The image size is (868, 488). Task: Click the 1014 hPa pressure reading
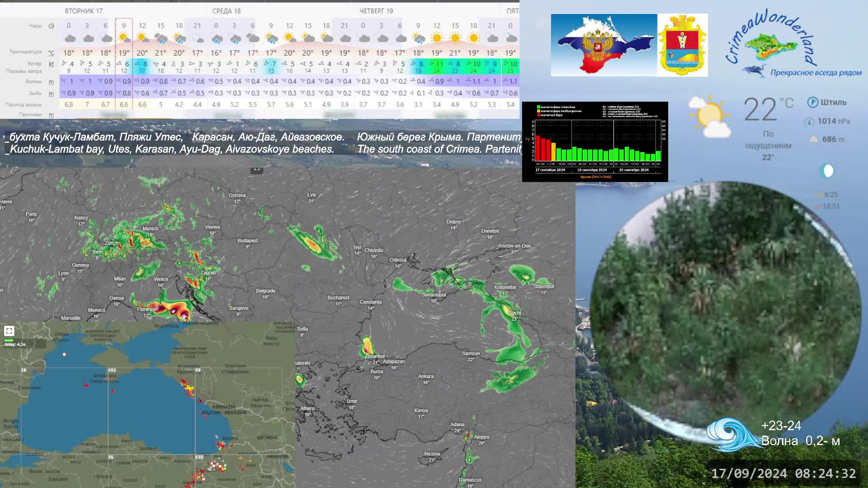834,121
